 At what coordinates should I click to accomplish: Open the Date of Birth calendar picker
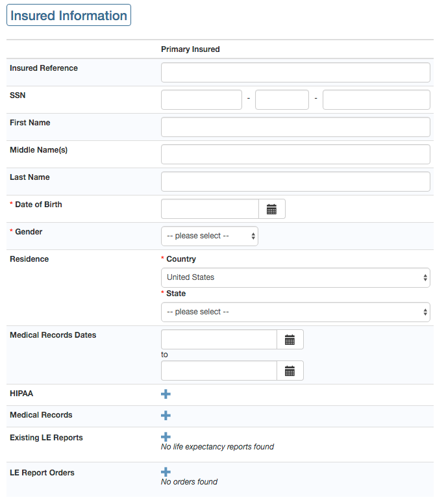click(x=271, y=209)
